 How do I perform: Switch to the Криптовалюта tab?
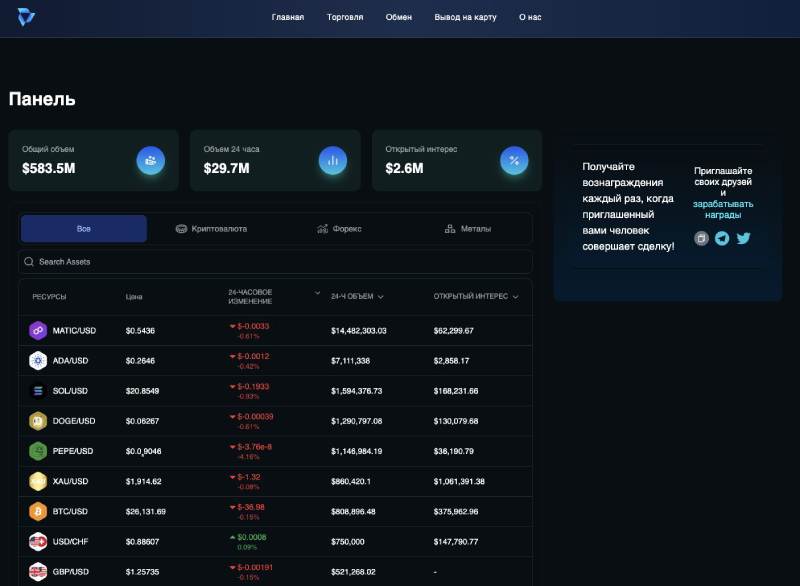211,229
